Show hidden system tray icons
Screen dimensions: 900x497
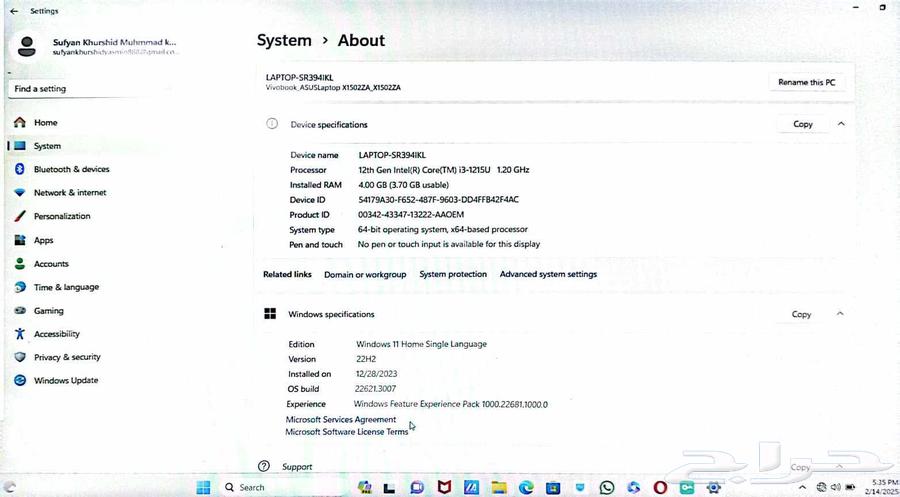pyautogui.click(x=802, y=487)
